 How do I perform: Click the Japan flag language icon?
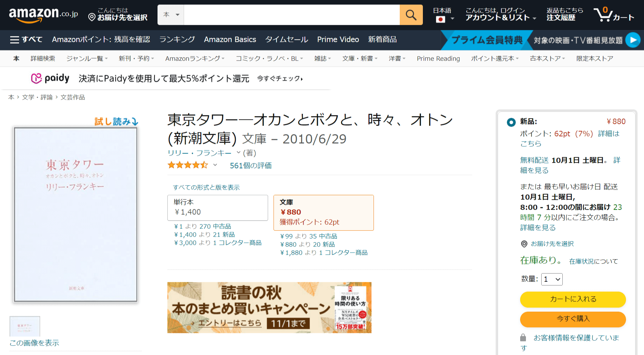click(441, 19)
